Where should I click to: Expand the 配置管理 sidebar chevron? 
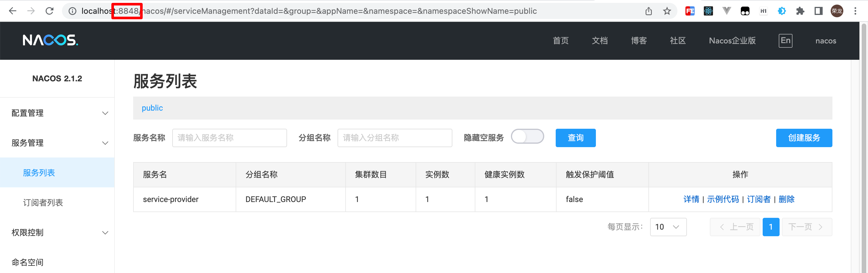coord(105,113)
